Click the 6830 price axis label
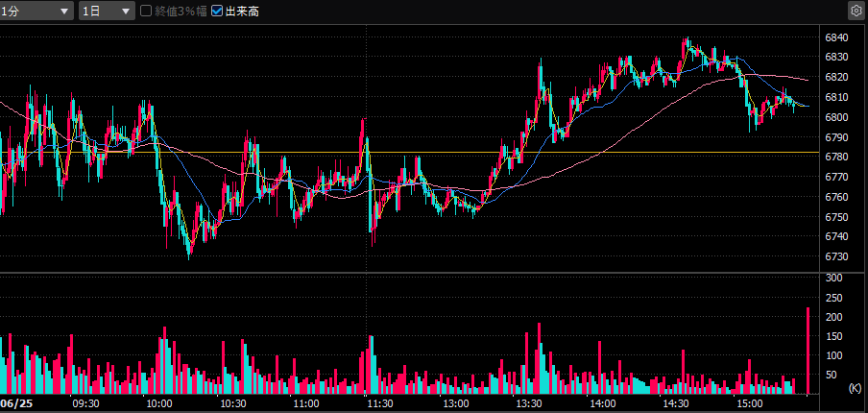Screen dimensions: 868x413 [x=836, y=57]
